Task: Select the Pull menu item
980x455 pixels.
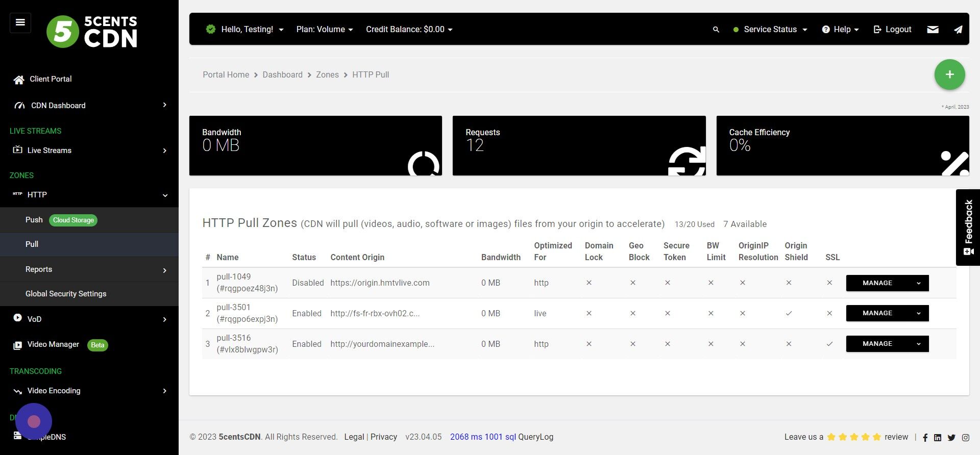Action: [89, 244]
